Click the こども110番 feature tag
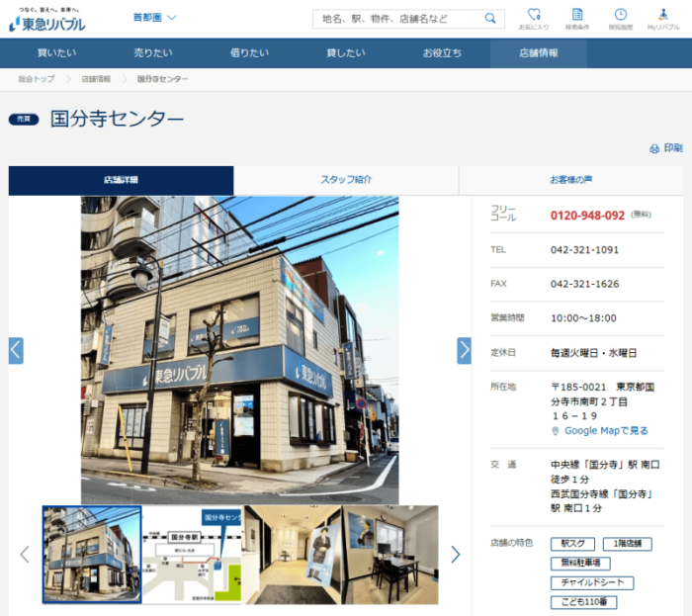The width and height of the screenshot is (692, 616). tap(583, 602)
